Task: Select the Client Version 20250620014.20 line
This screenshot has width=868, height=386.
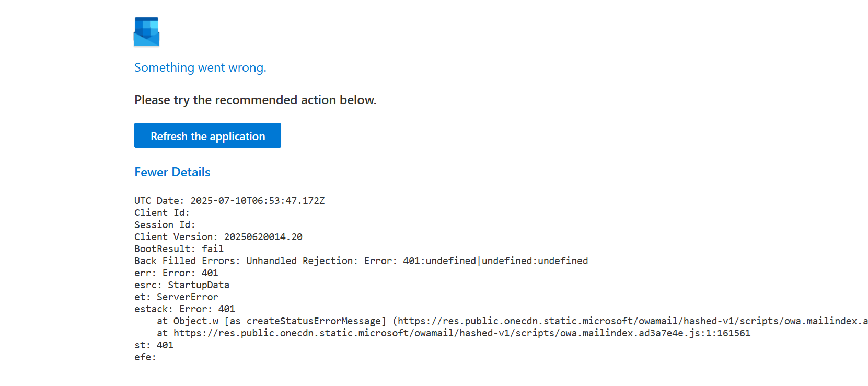Action: pos(218,237)
